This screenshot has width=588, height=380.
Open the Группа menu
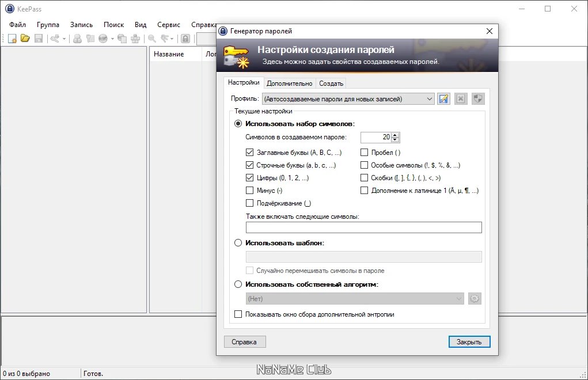tap(48, 25)
